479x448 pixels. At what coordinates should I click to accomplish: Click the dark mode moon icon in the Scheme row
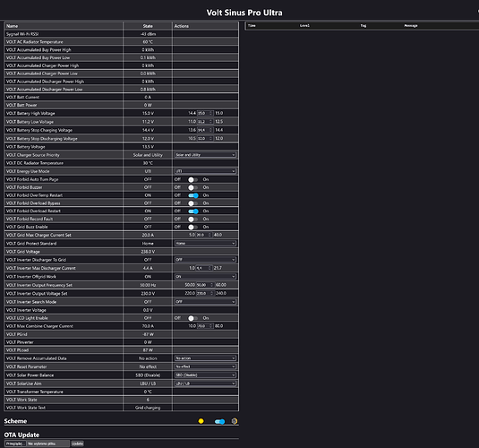pyautogui.click(x=235, y=421)
